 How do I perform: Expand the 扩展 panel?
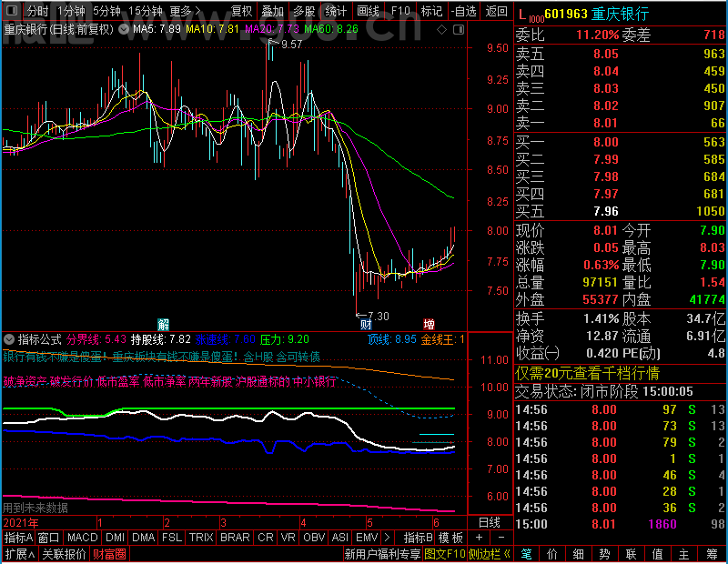coord(19,554)
